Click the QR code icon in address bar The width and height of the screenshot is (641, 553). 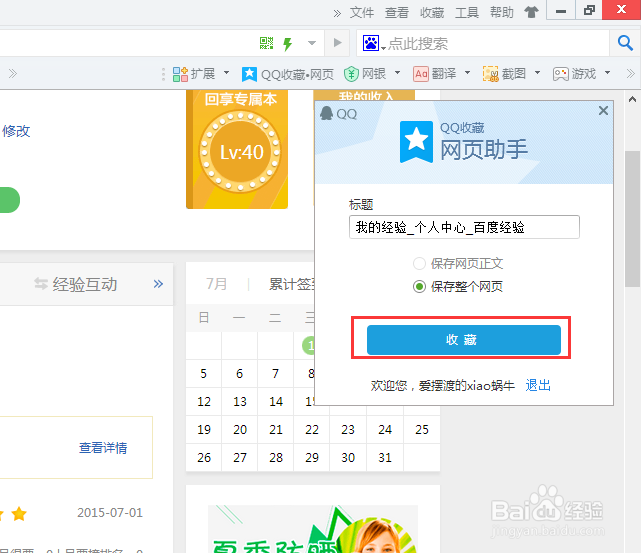pyautogui.click(x=267, y=43)
